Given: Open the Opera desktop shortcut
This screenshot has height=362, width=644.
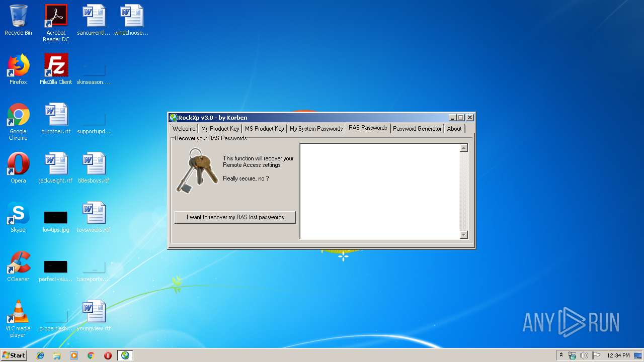Looking at the screenshot, I should click(18, 168).
